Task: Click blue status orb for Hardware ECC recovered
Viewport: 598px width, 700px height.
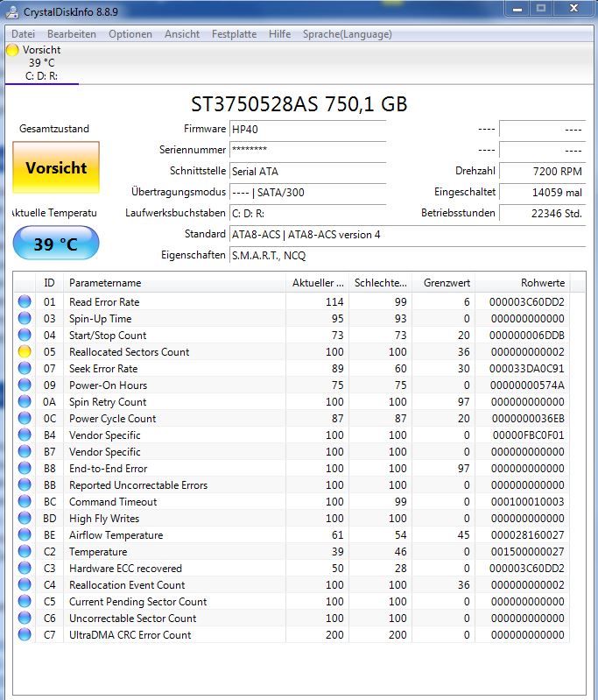Action: [25, 568]
